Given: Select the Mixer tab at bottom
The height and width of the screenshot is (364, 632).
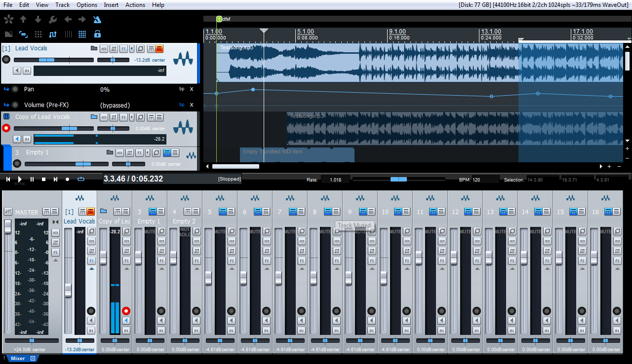Looking at the screenshot, I should 17,359.
